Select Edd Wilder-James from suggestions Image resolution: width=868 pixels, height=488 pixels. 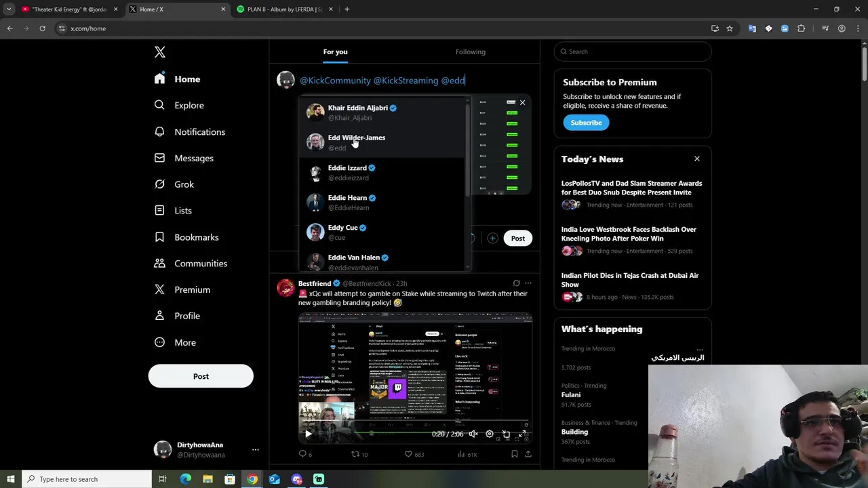click(382, 142)
